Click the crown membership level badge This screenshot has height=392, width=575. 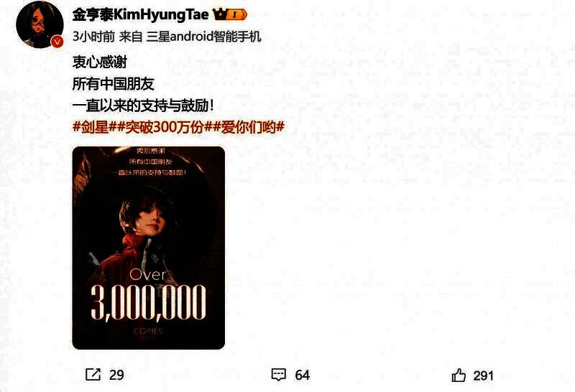(230, 14)
